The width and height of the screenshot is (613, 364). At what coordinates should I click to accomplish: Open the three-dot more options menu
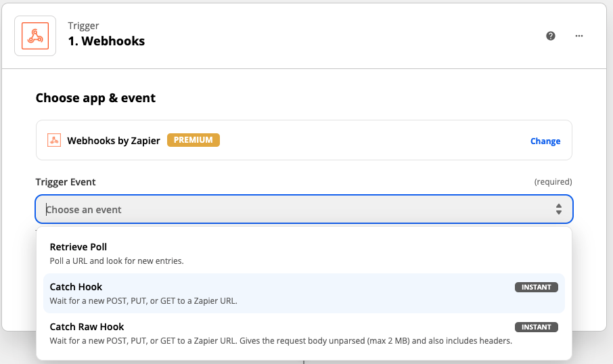(x=579, y=36)
